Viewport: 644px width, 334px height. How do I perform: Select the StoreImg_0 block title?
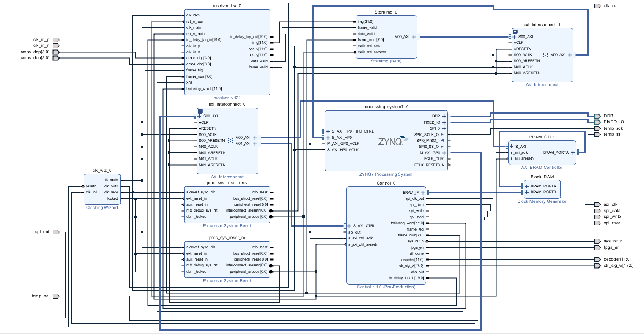[386, 12]
